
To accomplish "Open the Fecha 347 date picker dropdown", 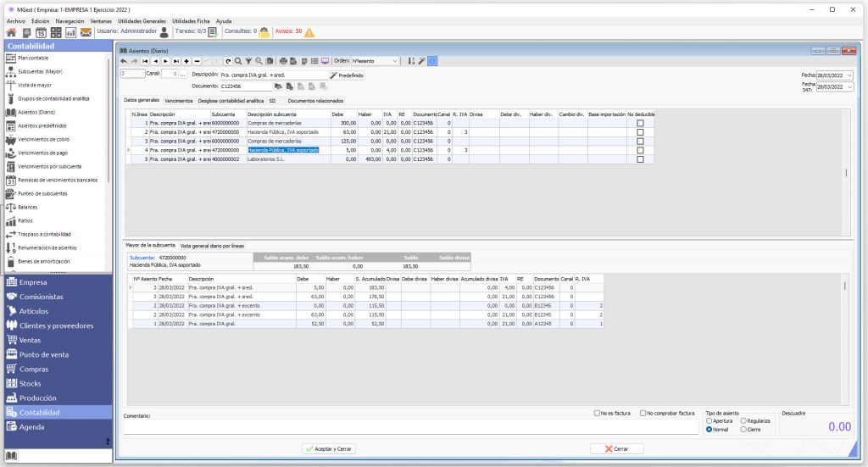I will (849, 86).
